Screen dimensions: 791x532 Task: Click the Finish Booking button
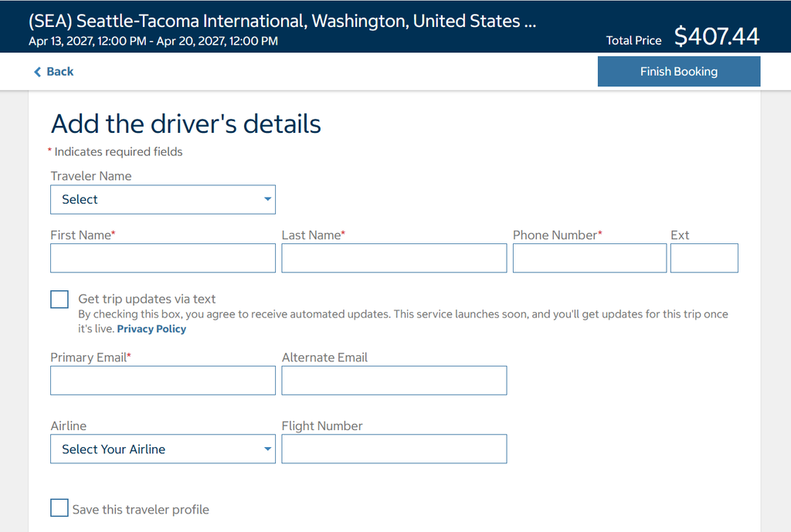point(678,72)
